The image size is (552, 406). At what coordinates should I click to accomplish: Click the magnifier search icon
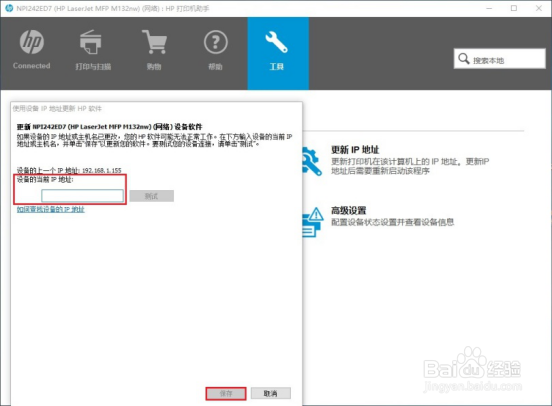pos(464,59)
